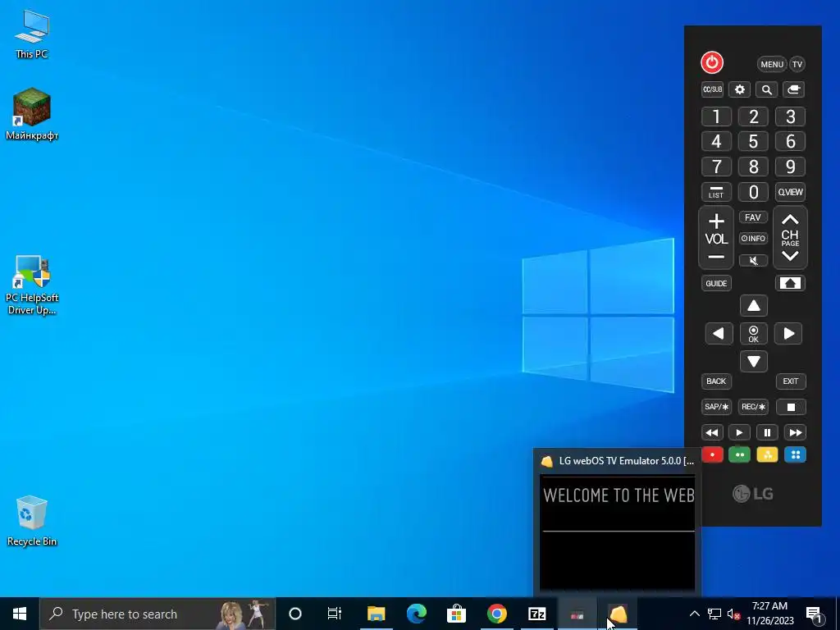Click the BACK button on remote

tap(716, 381)
